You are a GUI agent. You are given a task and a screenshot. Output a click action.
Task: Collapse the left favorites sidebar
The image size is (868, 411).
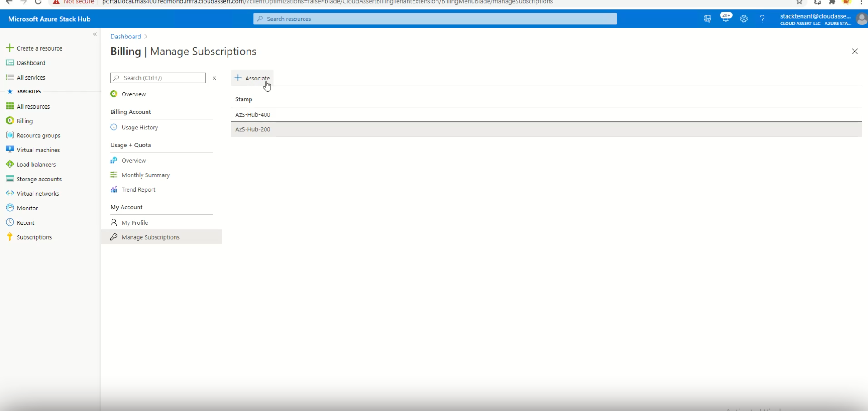(x=95, y=34)
